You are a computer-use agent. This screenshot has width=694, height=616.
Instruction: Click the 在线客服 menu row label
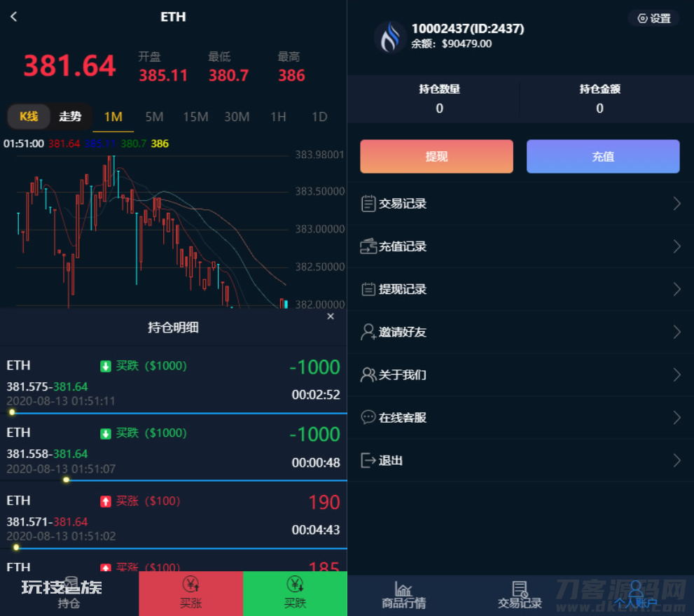[403, 417]
